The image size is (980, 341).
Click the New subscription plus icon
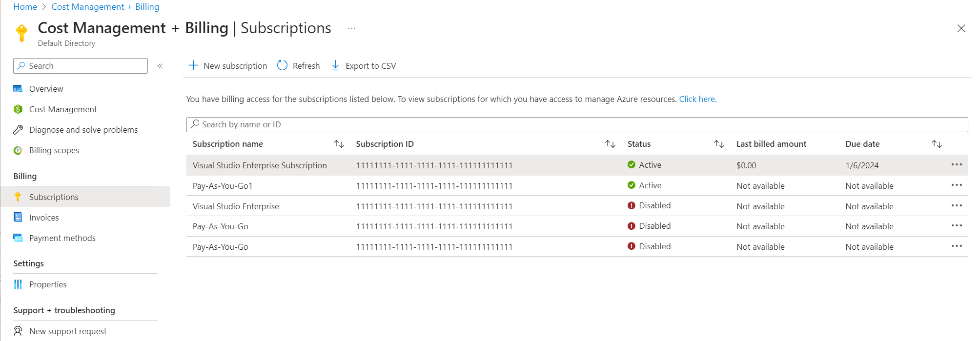point(194,65)
